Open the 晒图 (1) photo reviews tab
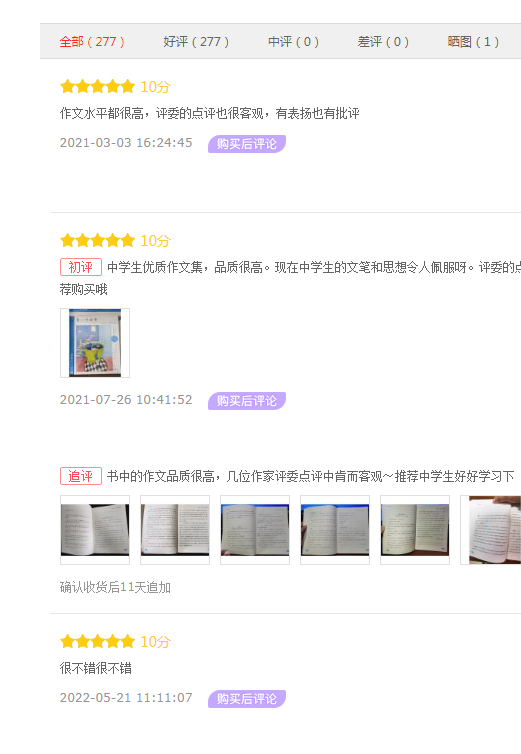This screenshot has width=521, height=754. (x=473, y=42)
